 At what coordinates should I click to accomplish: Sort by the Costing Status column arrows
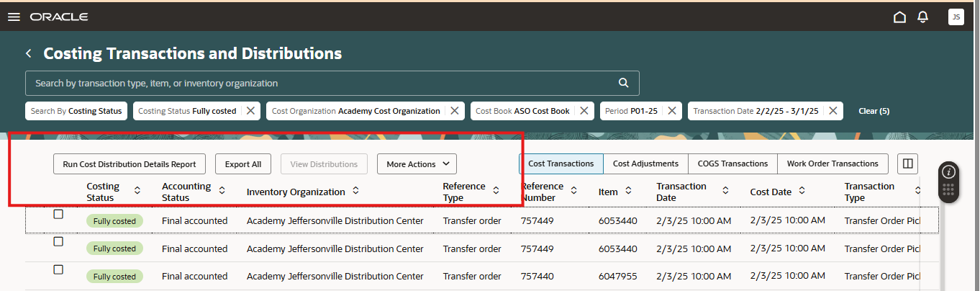click(x=137, y=191)
